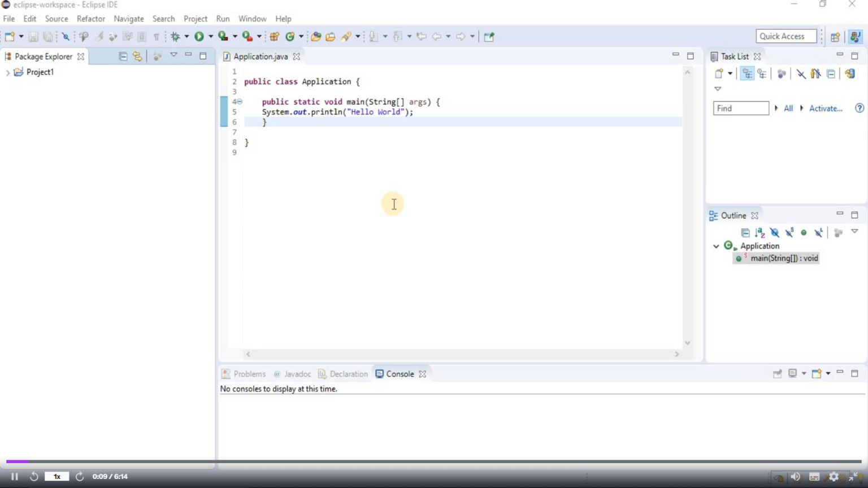Click the Coverage run toolbar icon
This screenshot has width=868, height=488.
click(x=223, y=37)
